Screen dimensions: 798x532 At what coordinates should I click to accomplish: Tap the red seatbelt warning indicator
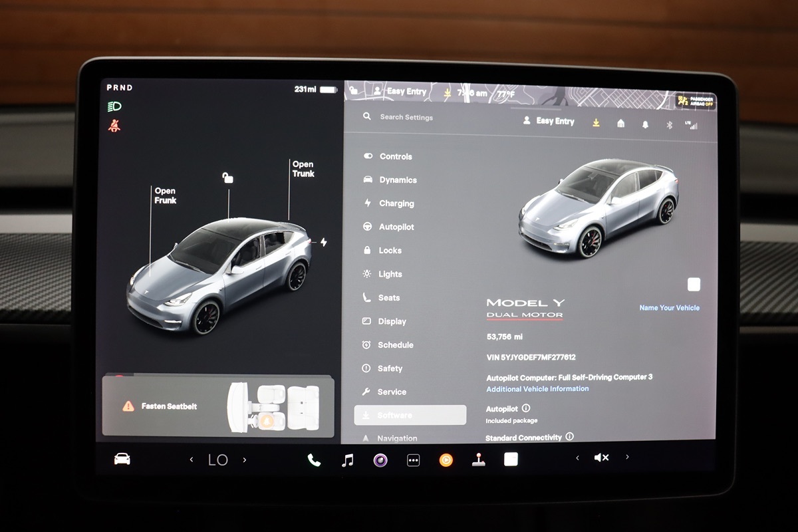pyautogui.click(x=114, y=126)
